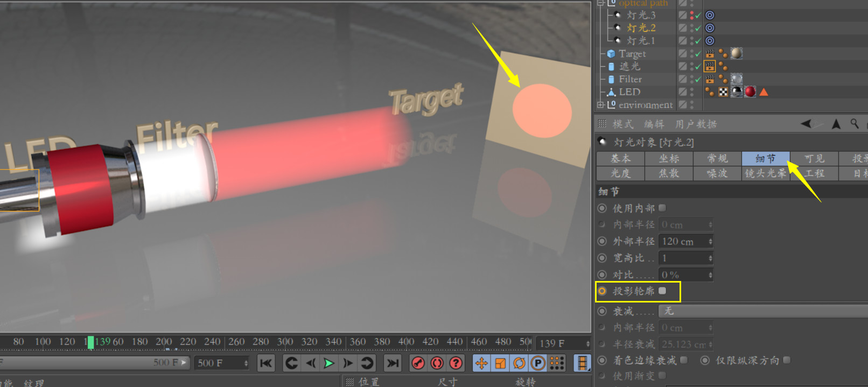Go to end of animation
This screenshot has height=387, width=868.
click(393, 363)
